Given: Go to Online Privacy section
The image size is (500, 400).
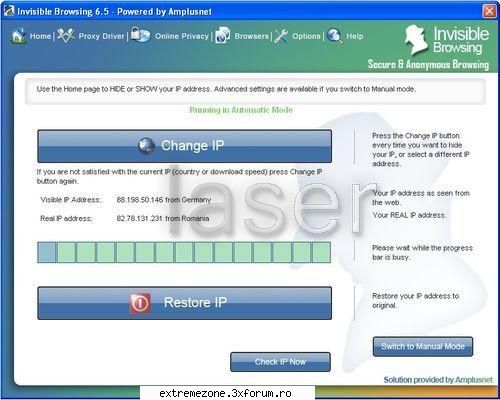Looking at the screenshot, I should [x=182, y=36].
